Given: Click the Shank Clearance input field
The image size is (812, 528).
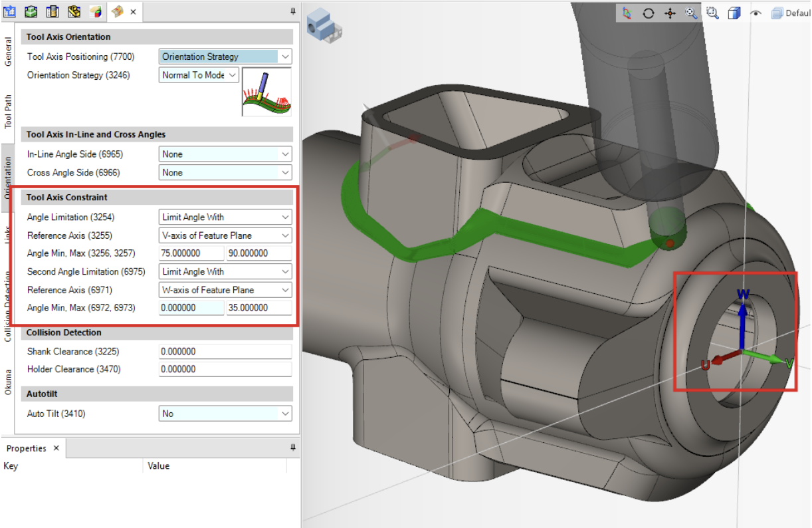Looking at the screenshot, I should click(x=225, y=351).
